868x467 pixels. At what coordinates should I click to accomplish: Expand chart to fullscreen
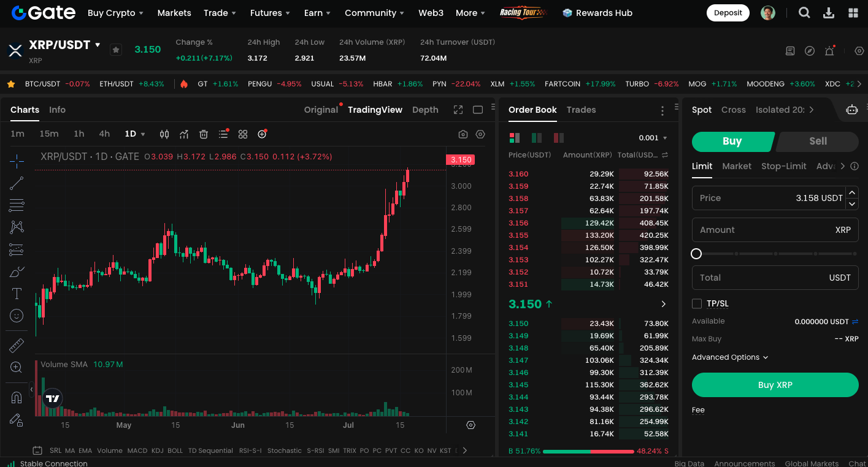pos(458,110)
